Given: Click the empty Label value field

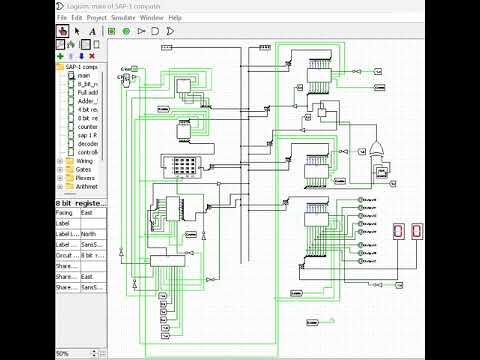Looking at the screenshot, I should [93, 223].
